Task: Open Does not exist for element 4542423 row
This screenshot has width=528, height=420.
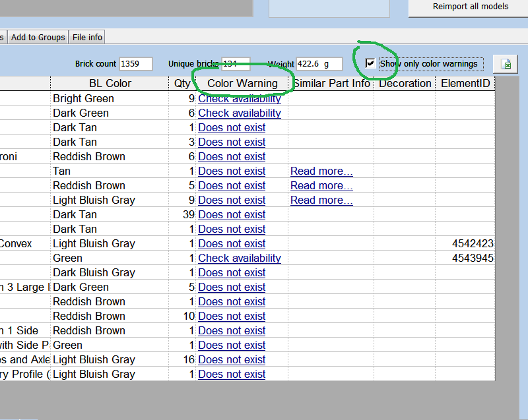Action: click(x=232, y=243)
